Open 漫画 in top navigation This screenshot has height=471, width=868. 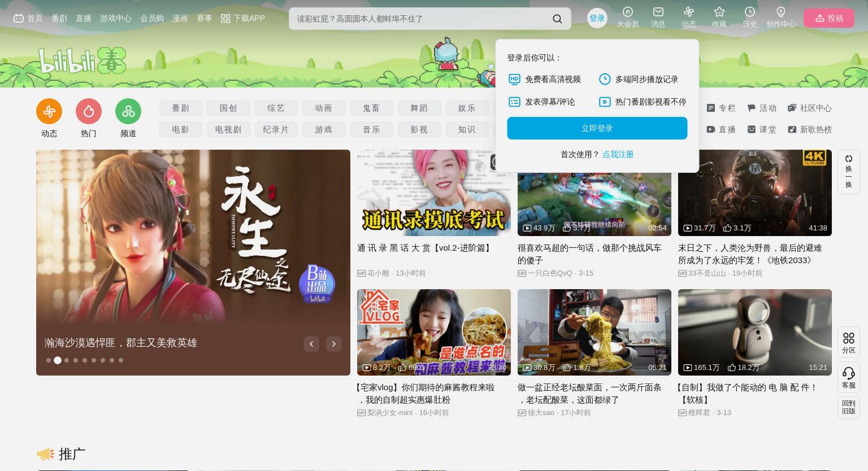click(x=180, y=18)
